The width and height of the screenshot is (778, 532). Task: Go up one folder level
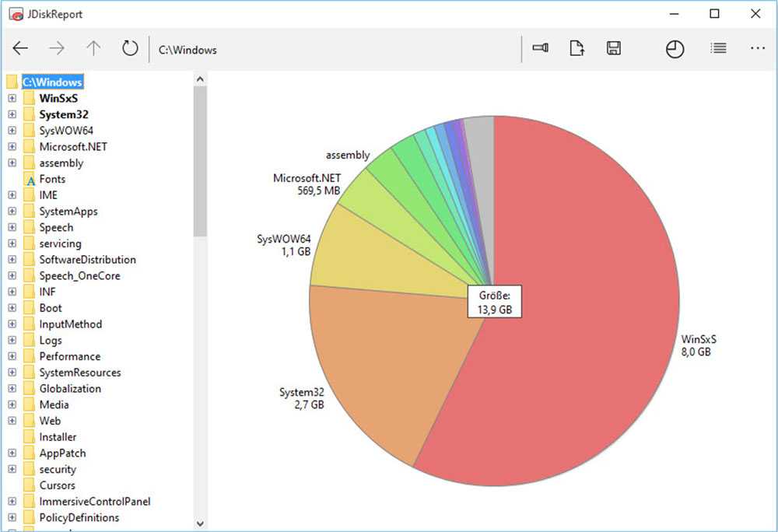pyautogui.click(x=93, y=49)
